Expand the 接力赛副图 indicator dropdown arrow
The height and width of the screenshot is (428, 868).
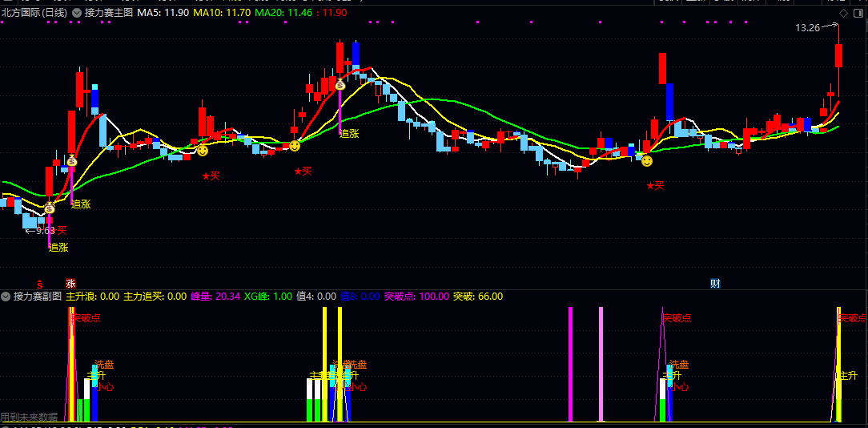click(6, 297)
